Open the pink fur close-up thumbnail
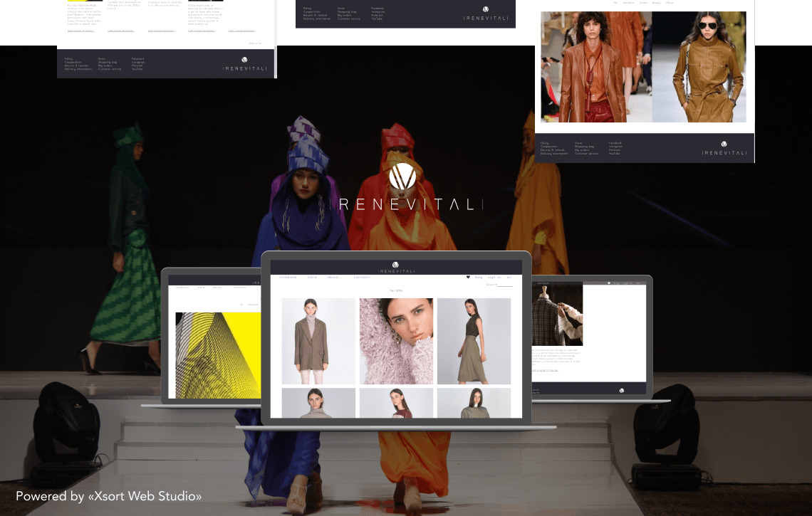Screen dimensions: 812x516 click(396, 341)
